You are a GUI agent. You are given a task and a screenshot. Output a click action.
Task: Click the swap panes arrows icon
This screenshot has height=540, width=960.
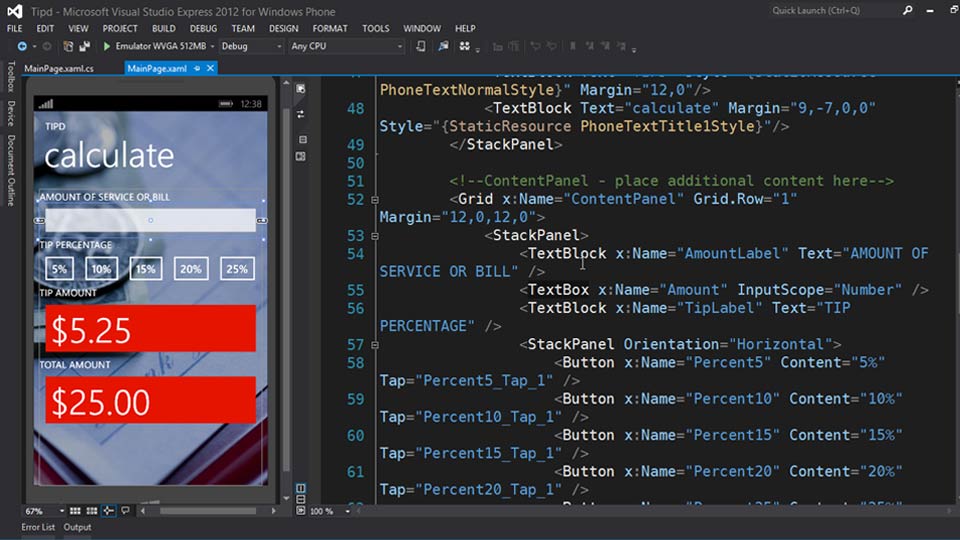tap(301, 114)
